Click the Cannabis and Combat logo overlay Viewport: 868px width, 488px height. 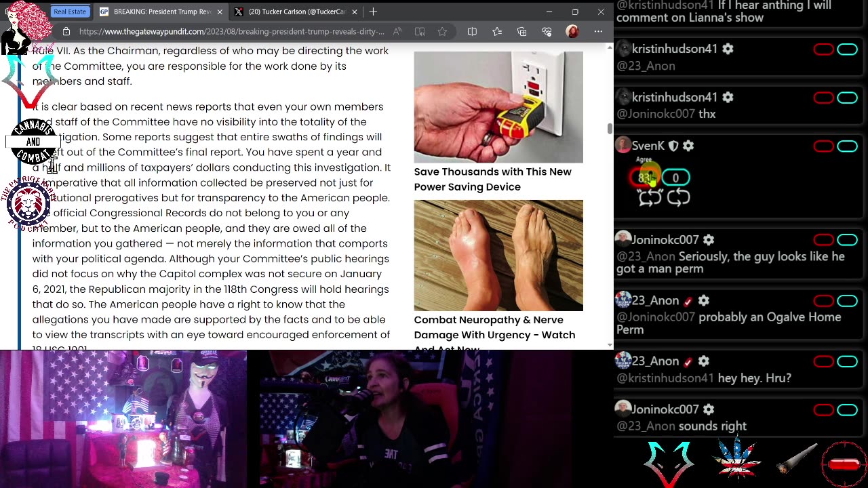tap(33, 142)
